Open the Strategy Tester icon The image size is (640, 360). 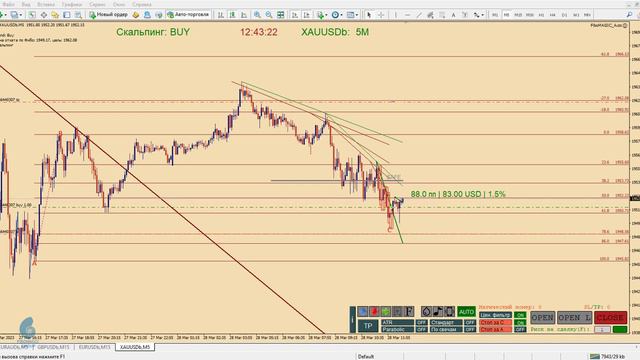pyautogui.click(x=78, y=15)
